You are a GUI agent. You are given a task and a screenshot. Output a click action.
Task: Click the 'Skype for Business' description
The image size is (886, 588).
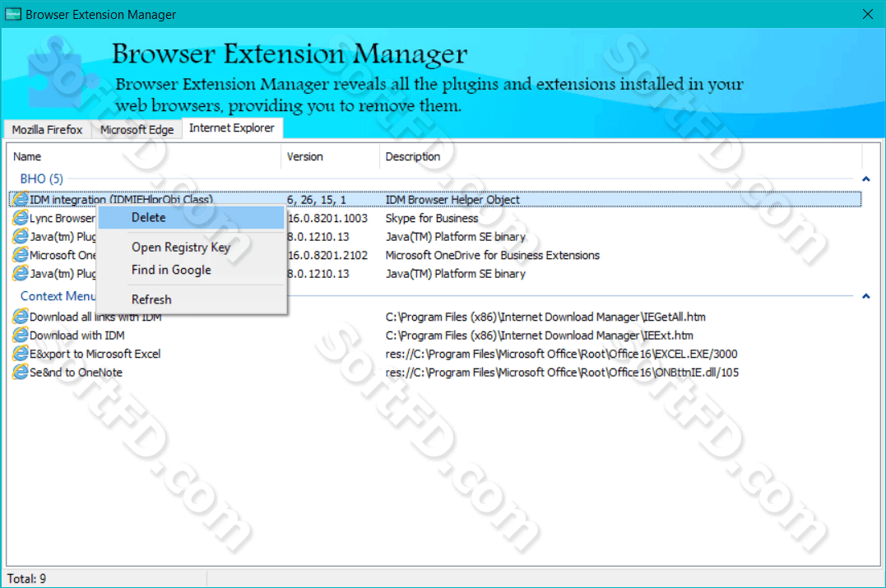click(432, 218)
